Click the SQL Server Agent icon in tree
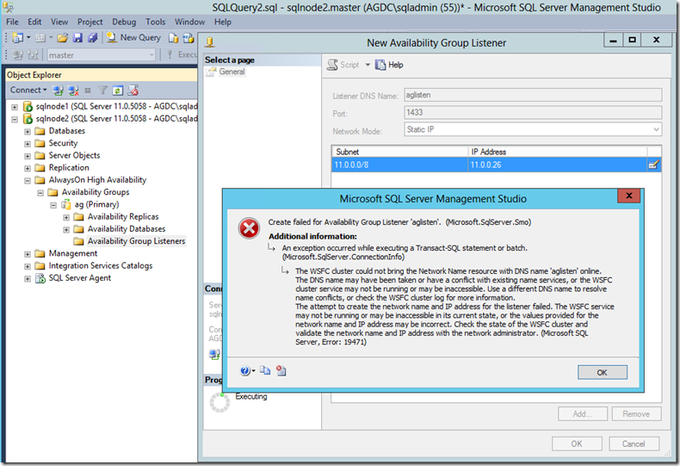 pos(40,278)
